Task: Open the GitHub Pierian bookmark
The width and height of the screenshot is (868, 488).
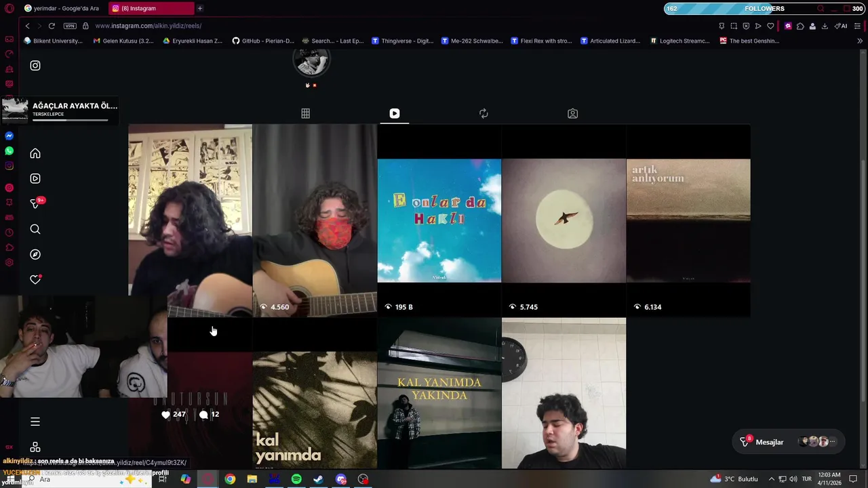Action: click(x=263, y=41)
